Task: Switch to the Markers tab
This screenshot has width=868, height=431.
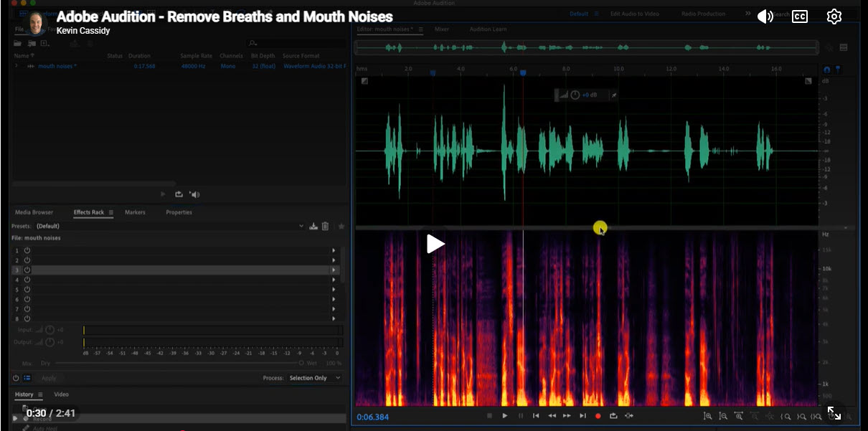Action: tap(135, 212)
